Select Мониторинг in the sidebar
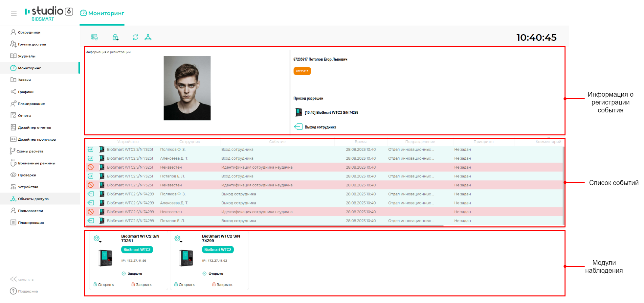This screenshot has height=303, width=644. 40,68
